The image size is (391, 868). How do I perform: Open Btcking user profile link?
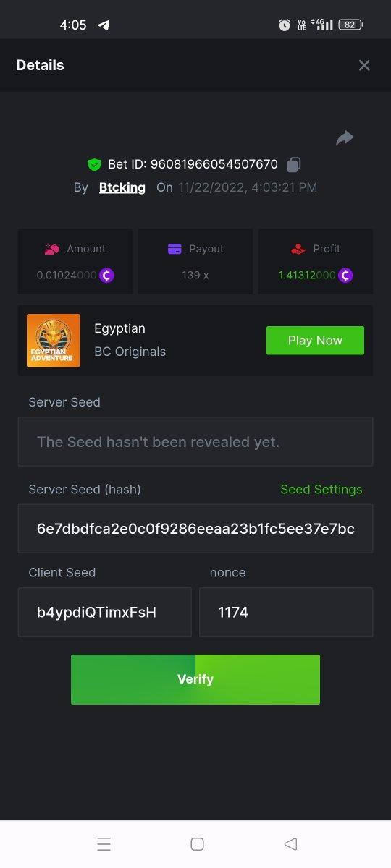122,187
